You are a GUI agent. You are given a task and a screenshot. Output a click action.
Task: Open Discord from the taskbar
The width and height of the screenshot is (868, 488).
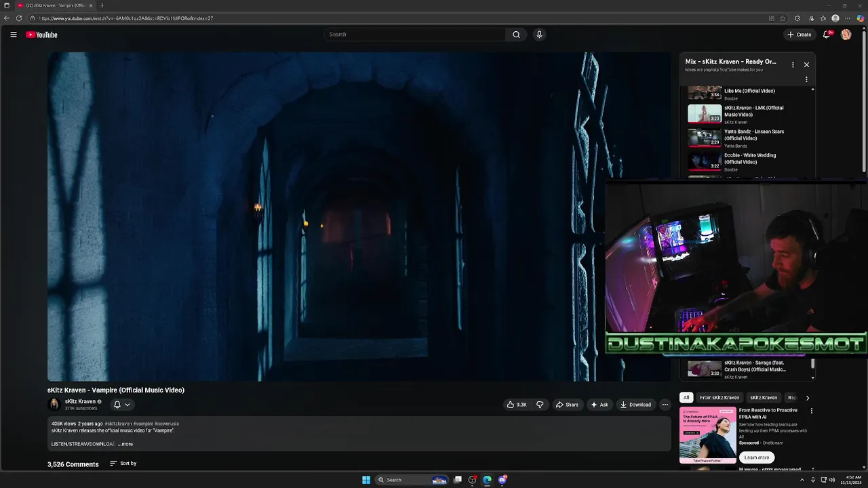tap(502, 480)
